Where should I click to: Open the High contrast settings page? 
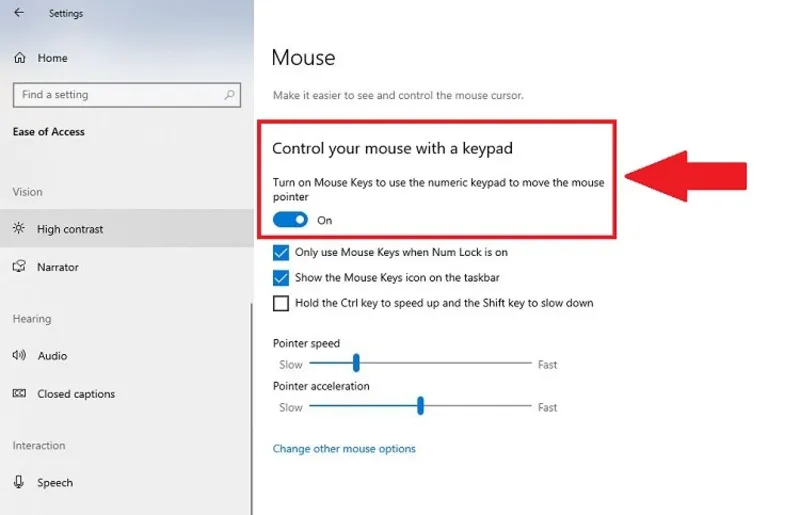(x=70, y=229)
